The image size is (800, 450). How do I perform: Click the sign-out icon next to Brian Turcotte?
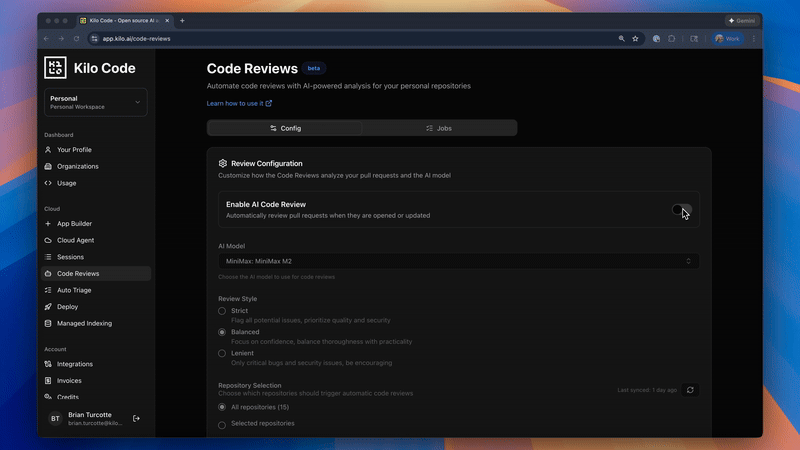pos(136,418)
